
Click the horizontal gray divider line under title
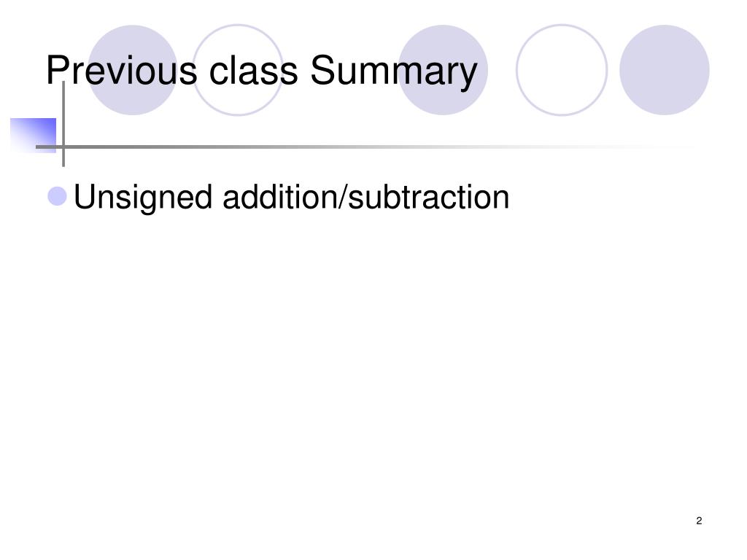(362, 147)
